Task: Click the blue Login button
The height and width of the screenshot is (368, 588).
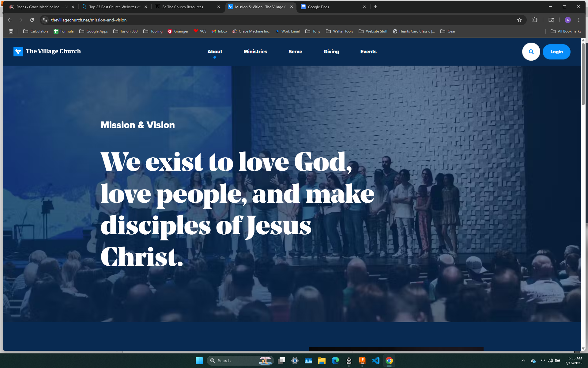Action: click(x=556, y=52)
